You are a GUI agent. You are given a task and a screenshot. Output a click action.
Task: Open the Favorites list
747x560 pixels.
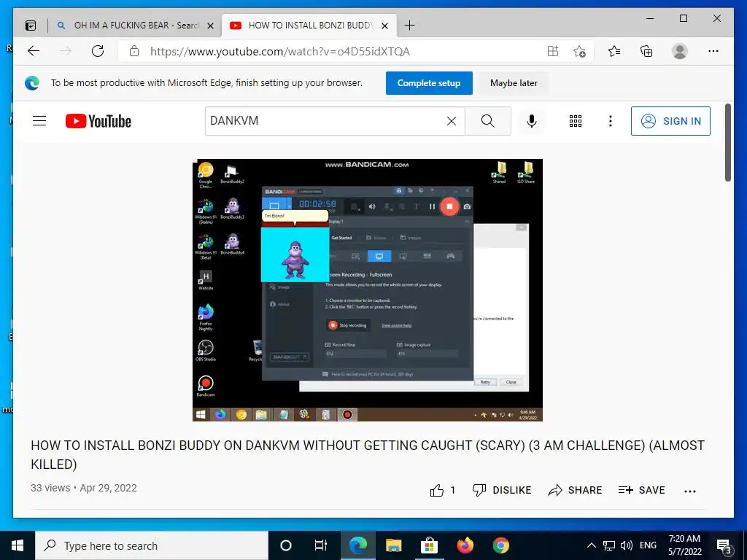coord(614,52)
